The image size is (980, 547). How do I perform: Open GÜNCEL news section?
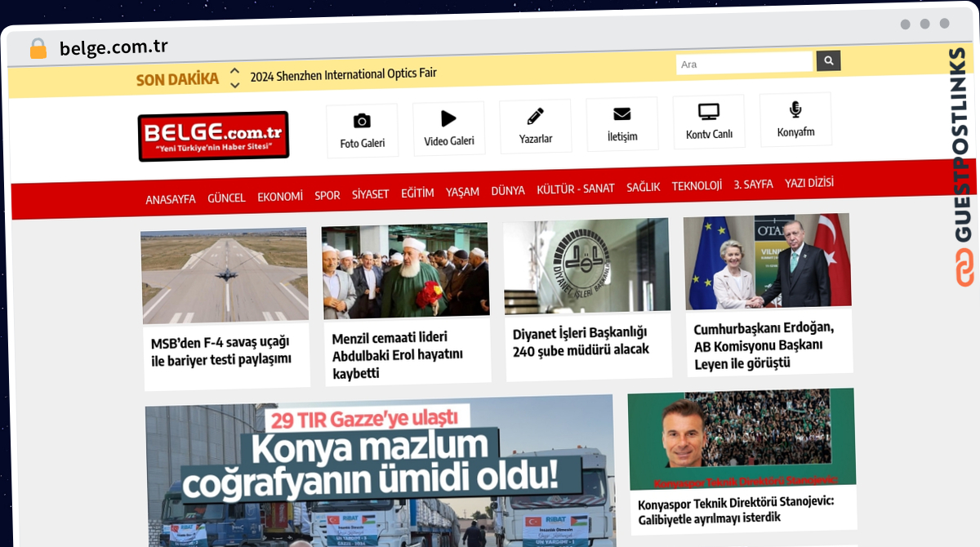tap(227, 198)
